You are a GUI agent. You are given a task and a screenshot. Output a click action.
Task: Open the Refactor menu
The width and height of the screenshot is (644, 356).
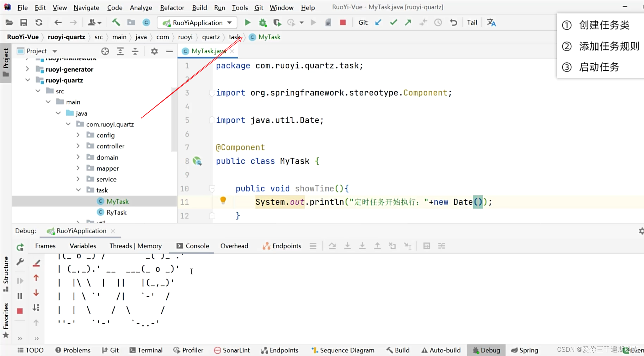[x=172, y=7]
